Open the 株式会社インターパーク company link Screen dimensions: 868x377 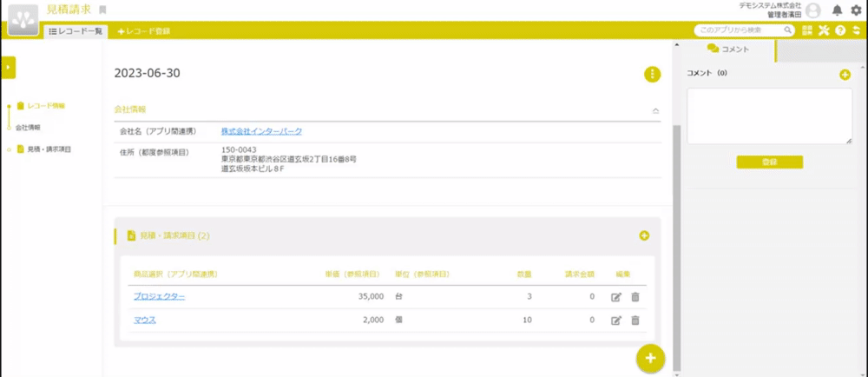(261, 131)
